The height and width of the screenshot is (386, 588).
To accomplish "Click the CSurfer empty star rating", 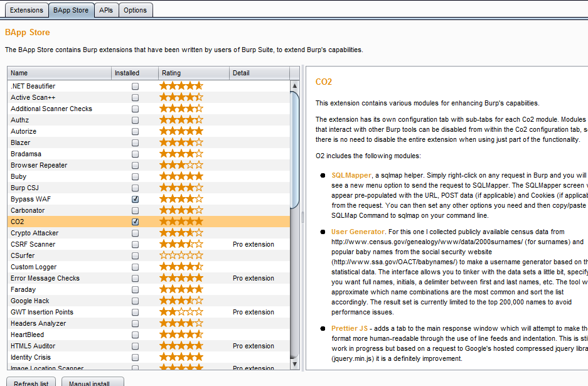I will [x=181, y=255].
